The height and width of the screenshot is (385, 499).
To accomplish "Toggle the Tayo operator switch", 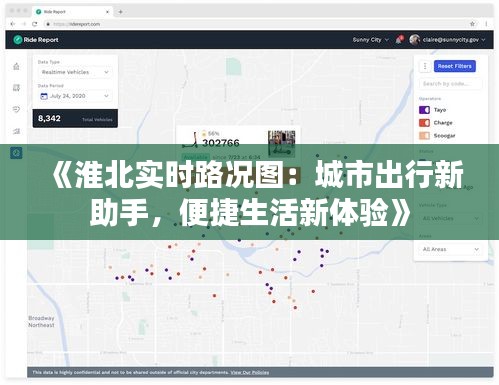I will pyautogui.click(x=424, y=110).
